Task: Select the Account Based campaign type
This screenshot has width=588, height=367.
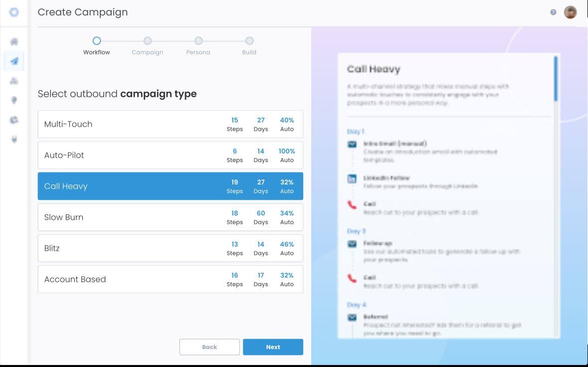Action: point(170,279)
